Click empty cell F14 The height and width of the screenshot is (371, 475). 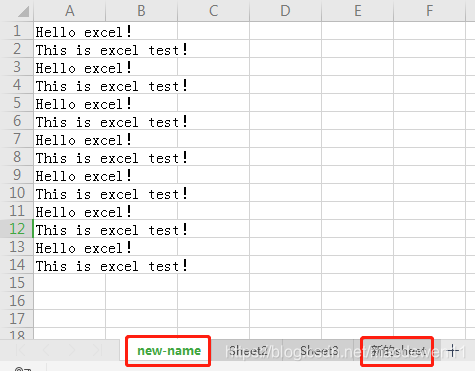click(x=430, y=265)
